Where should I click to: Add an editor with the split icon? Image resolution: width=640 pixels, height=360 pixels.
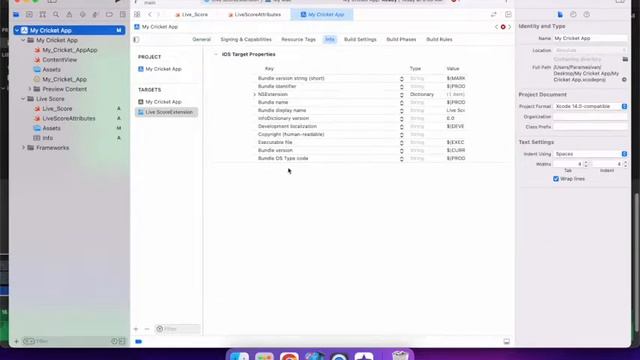(x=508, y=14)
